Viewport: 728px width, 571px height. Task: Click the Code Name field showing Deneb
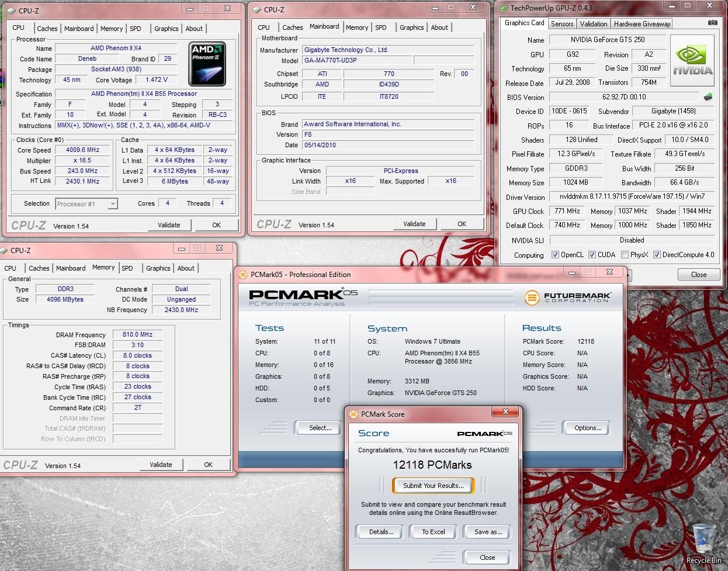pos(87,58)
